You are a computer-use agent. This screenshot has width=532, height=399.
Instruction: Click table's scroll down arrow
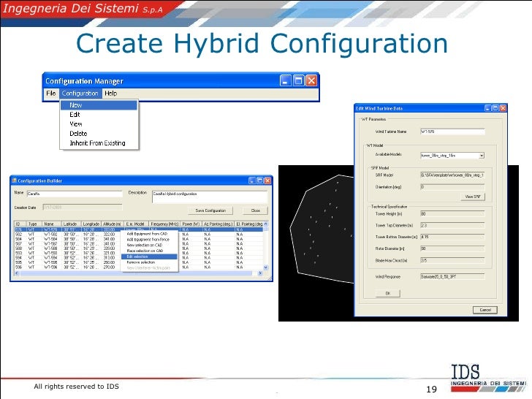coord(266,267)
